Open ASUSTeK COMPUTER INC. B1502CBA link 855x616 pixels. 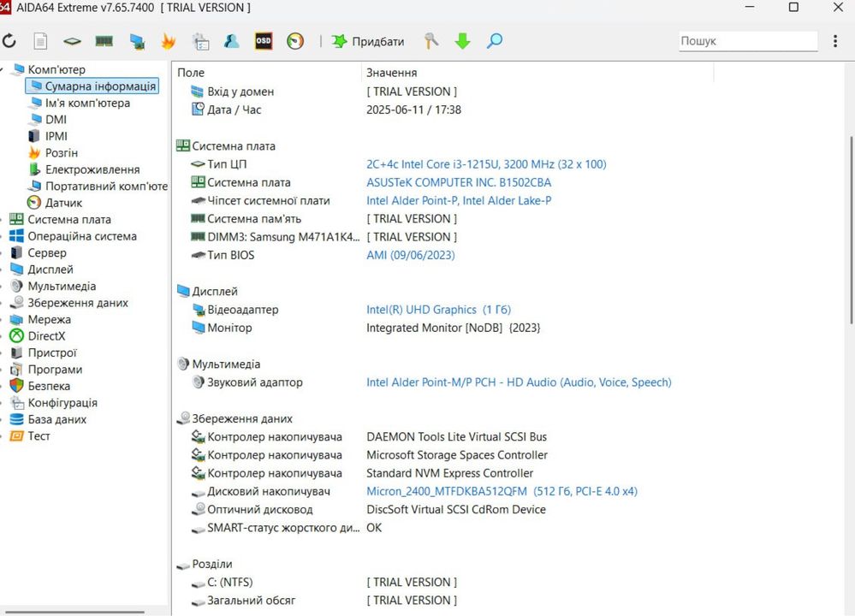click(x=459, y=182)
